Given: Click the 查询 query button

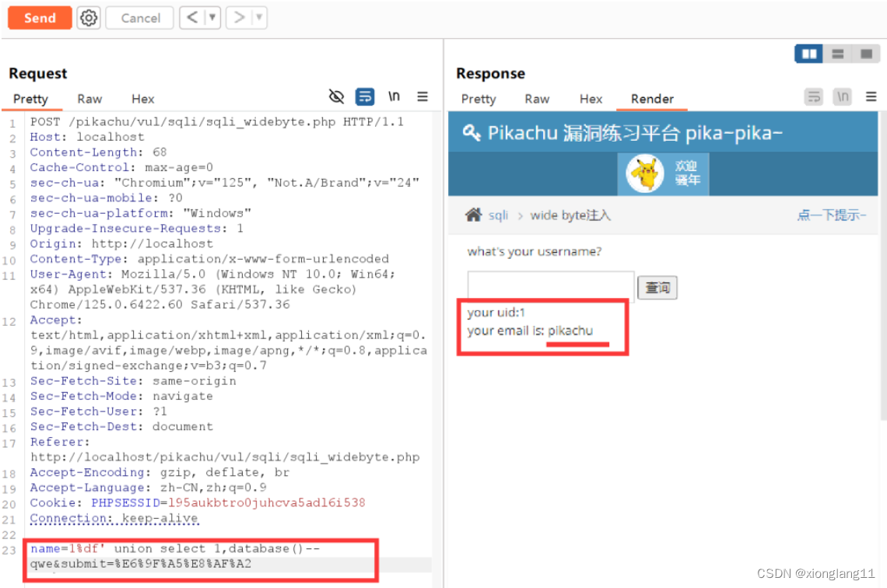Looking at the screenshot, I should click(657, 288).
